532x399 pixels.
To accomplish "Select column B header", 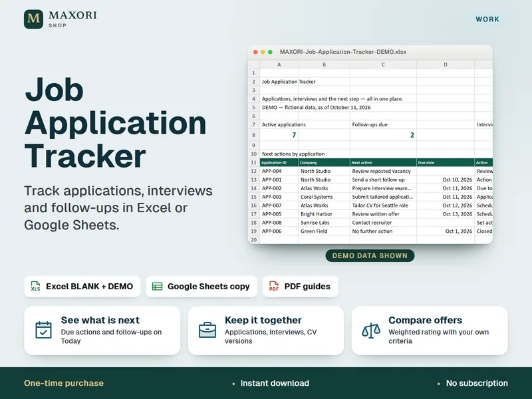I will pyautogui.click(x=324, y=65).
